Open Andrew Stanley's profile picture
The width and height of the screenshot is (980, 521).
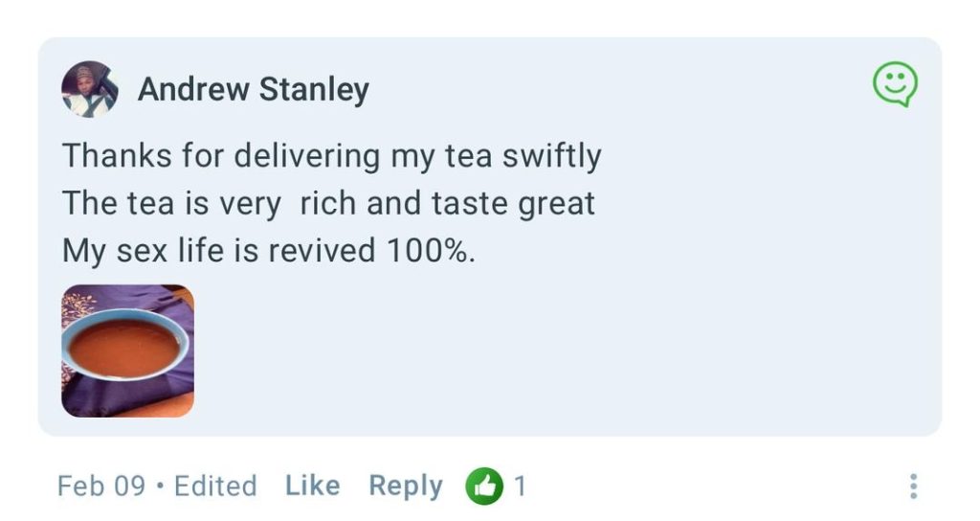click(x=90, y=89)
